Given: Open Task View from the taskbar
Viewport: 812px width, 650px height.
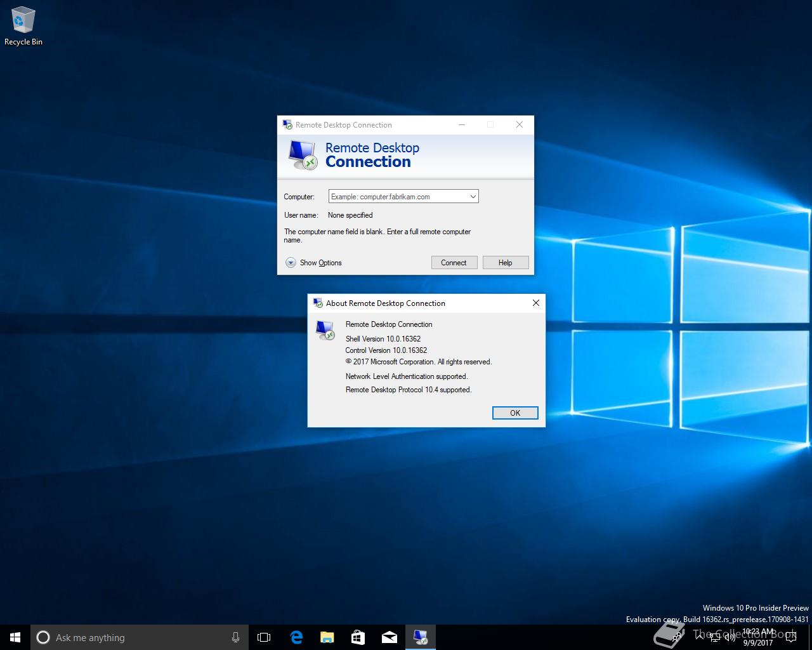Looking at the screenshot, I should click(x=264, y=637).
